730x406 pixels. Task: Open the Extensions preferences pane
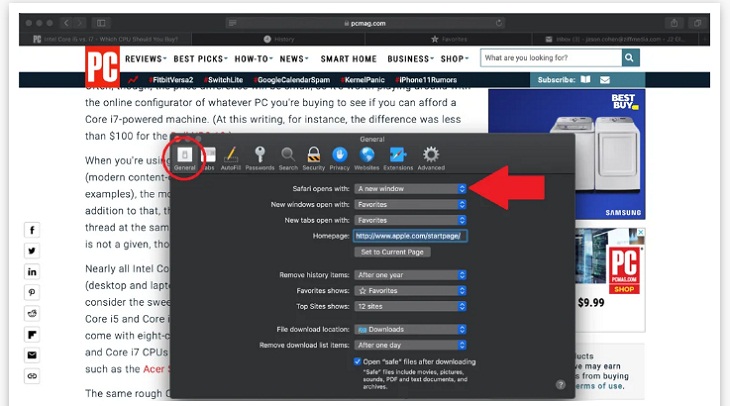click(398, 158)
